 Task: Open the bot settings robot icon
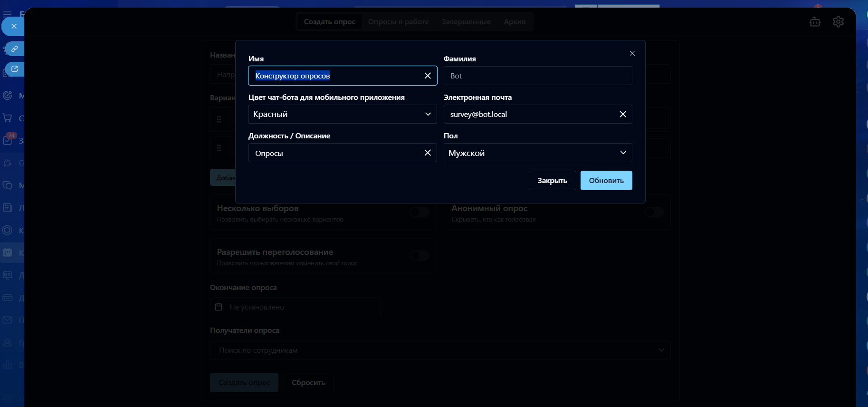tap(815, 22)
